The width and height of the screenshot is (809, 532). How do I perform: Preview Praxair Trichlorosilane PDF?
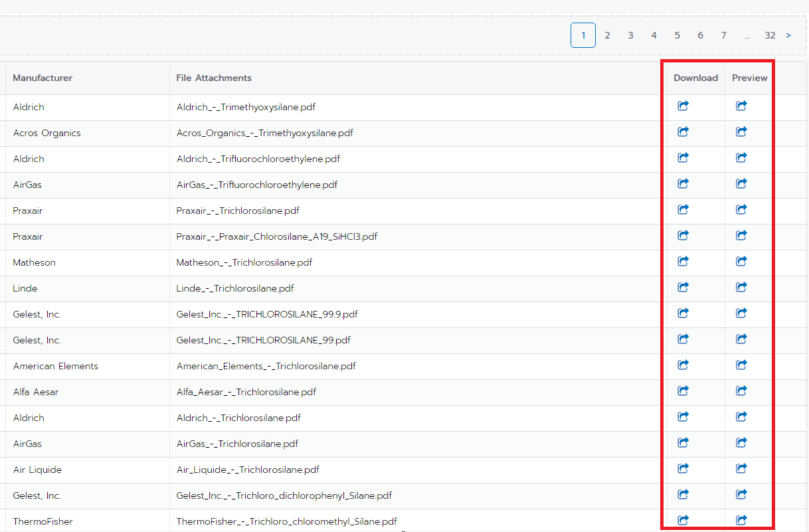point(741,209)
